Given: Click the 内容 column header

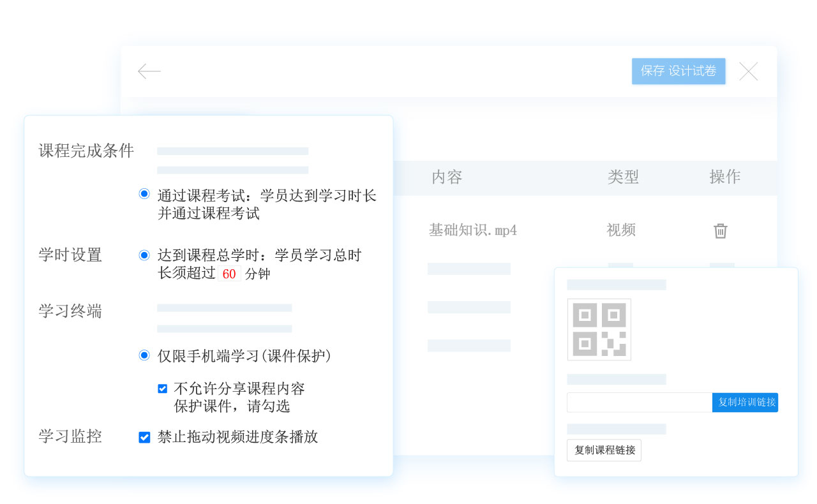Looking at the screenshot, I should point(447,177).
